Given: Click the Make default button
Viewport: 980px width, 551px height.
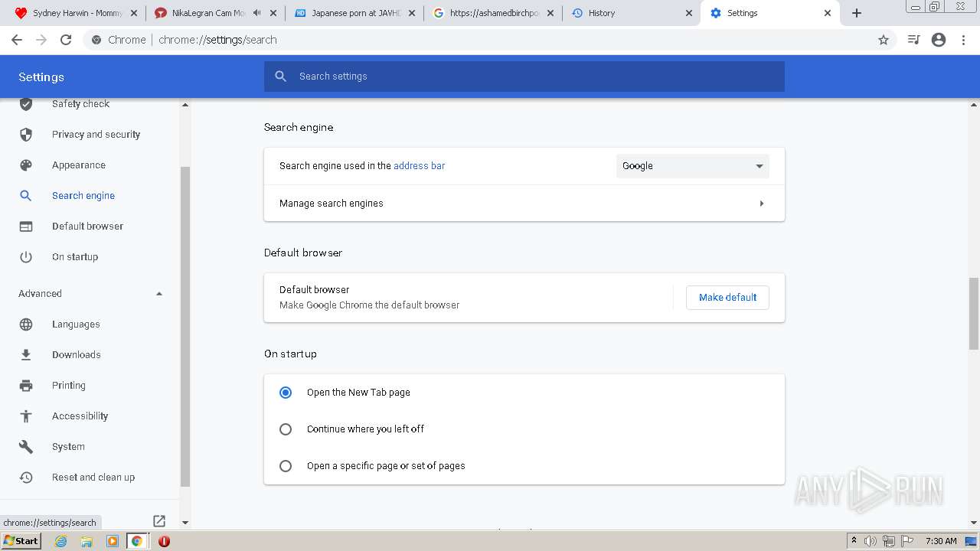Looking at the screenshot, I should tap(727, 298).
